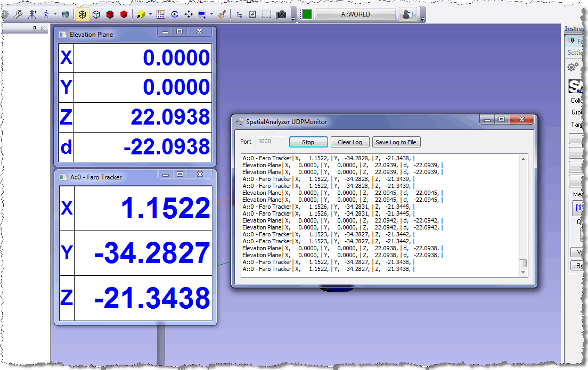Open dropdown beside callout comment icon

(x=212, y=14)
